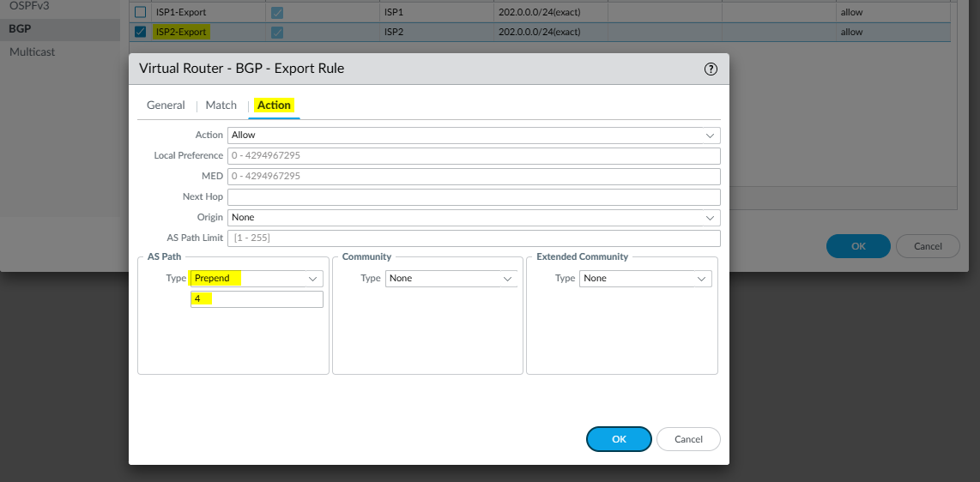980x482 pixels.
Task: Click the Next Hop input field
Action: pyautogui.click(x=474, y=196)
